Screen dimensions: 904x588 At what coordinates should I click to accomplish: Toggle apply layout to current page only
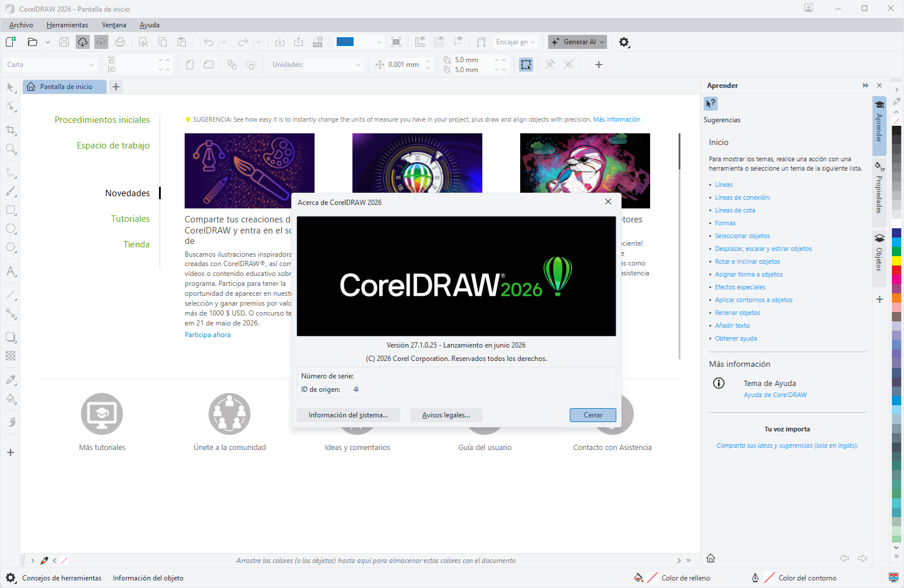tap(251, 65)
